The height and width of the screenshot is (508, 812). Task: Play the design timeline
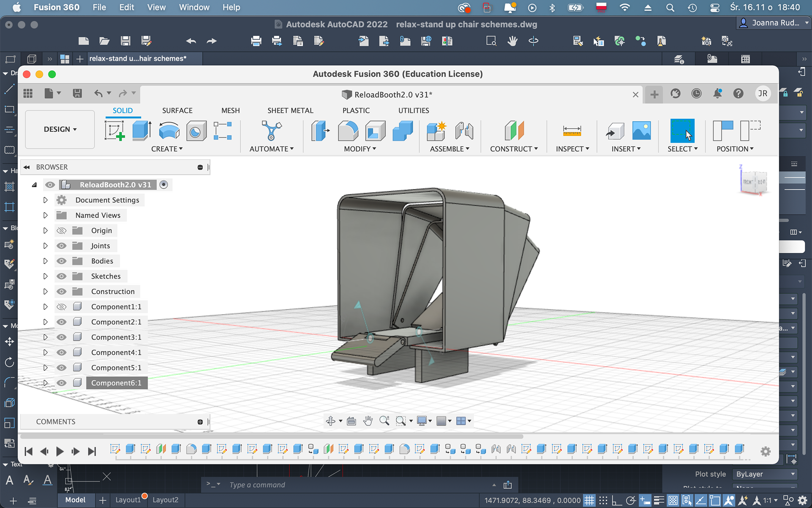click(60, 452)
